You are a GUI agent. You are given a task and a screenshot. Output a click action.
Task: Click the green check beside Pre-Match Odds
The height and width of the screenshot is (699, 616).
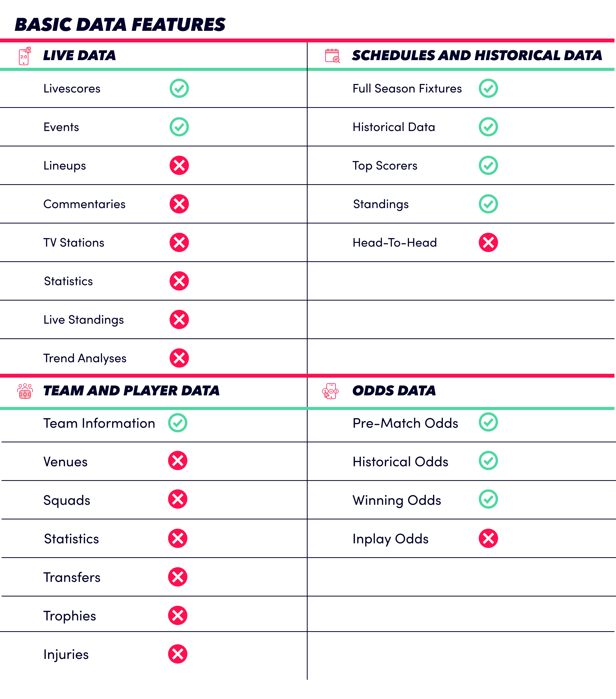(488, 422)
